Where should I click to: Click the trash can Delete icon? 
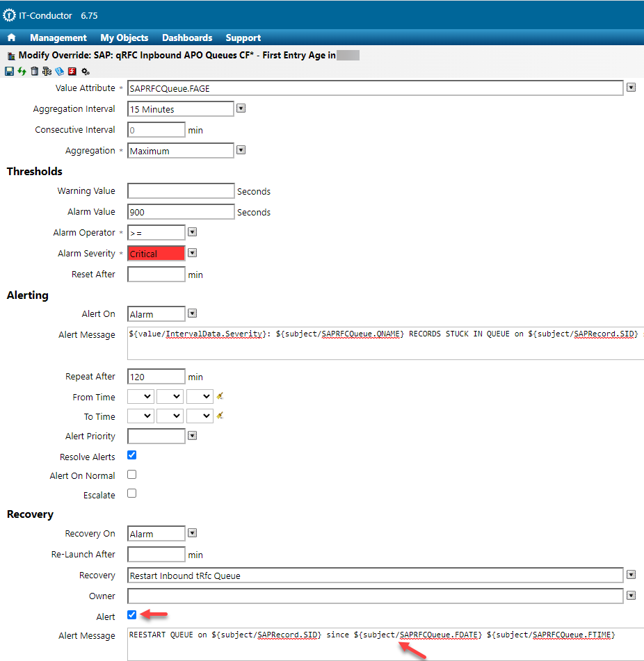point(35,71)
